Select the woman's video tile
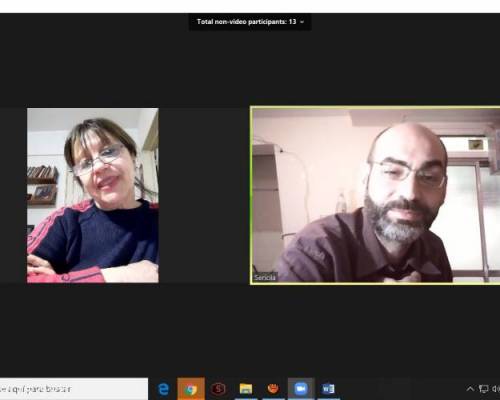This screenshot has height=400, width=500. [93, 195]
